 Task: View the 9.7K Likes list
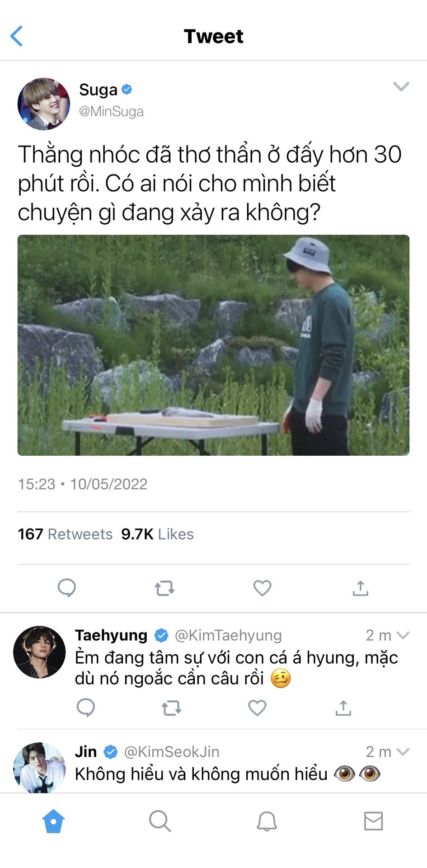[x=157, y=534]
